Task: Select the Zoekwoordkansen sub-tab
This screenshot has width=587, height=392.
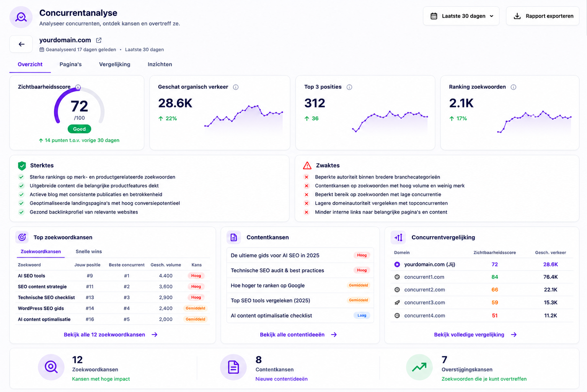Action: tap(41, 252)
